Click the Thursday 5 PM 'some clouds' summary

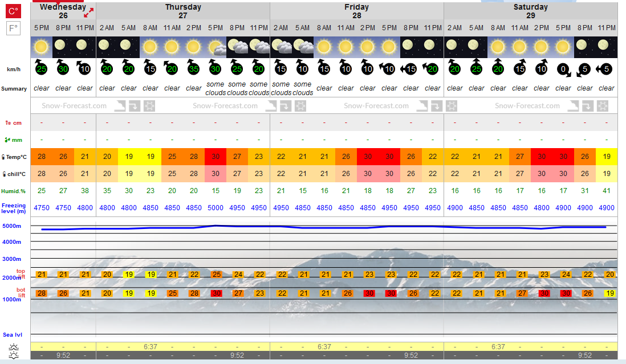(216, 88)
